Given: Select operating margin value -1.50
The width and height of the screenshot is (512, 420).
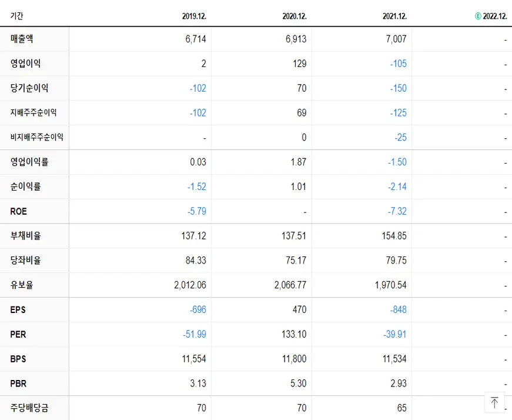Looking at the screenshot, I should pyautogui.click(x=397, y=162).
